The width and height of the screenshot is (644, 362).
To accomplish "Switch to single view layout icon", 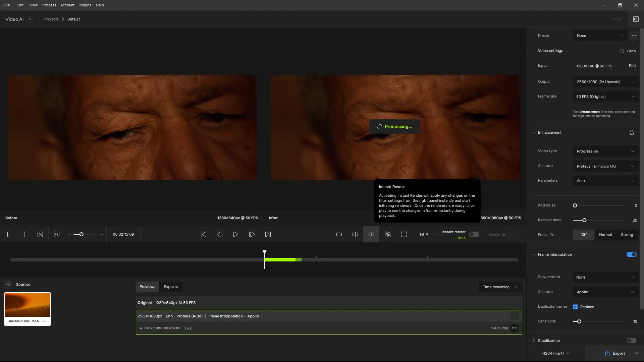I will [339, 234].
